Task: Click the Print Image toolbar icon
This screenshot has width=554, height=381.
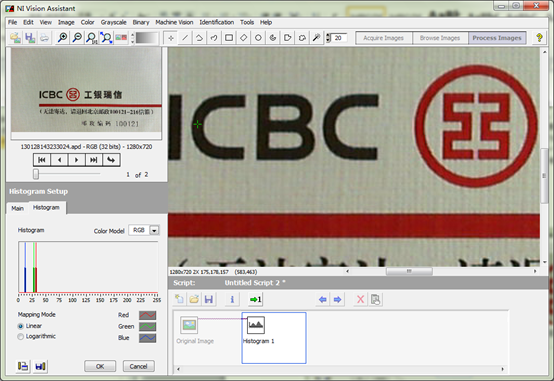Action: (44, 37)
